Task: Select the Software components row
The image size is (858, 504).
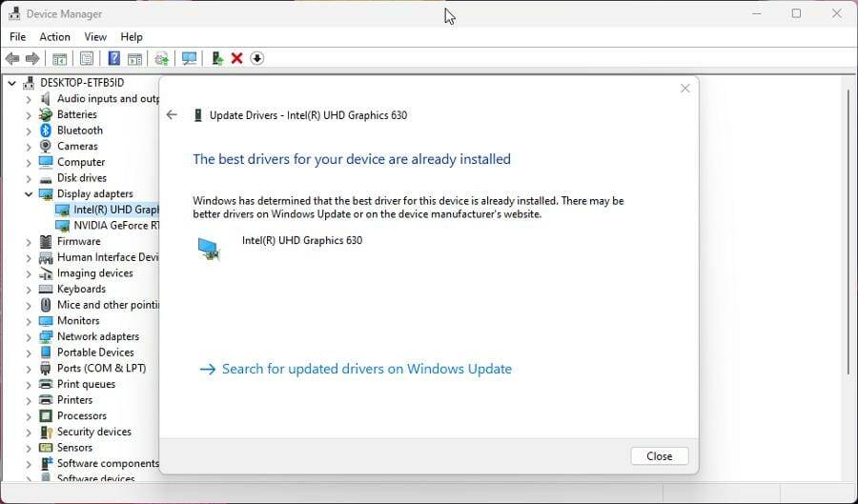Action: [x=99, y=463]
